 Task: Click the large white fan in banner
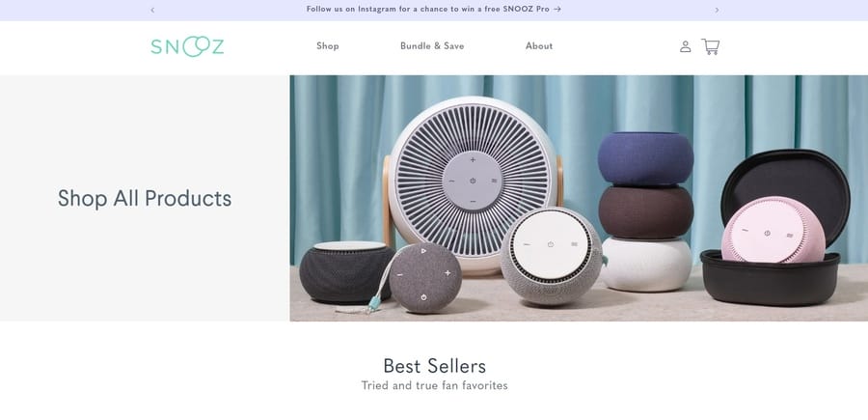[x=473, y=181]
